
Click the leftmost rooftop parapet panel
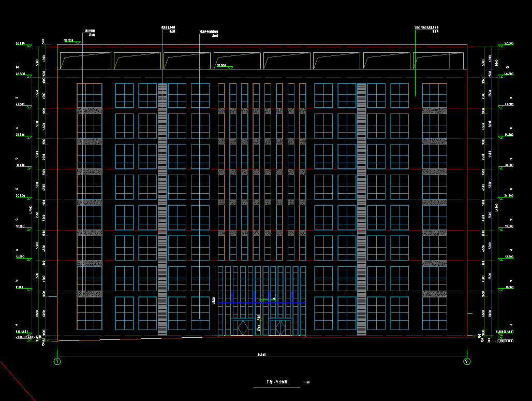pos(85,60)
